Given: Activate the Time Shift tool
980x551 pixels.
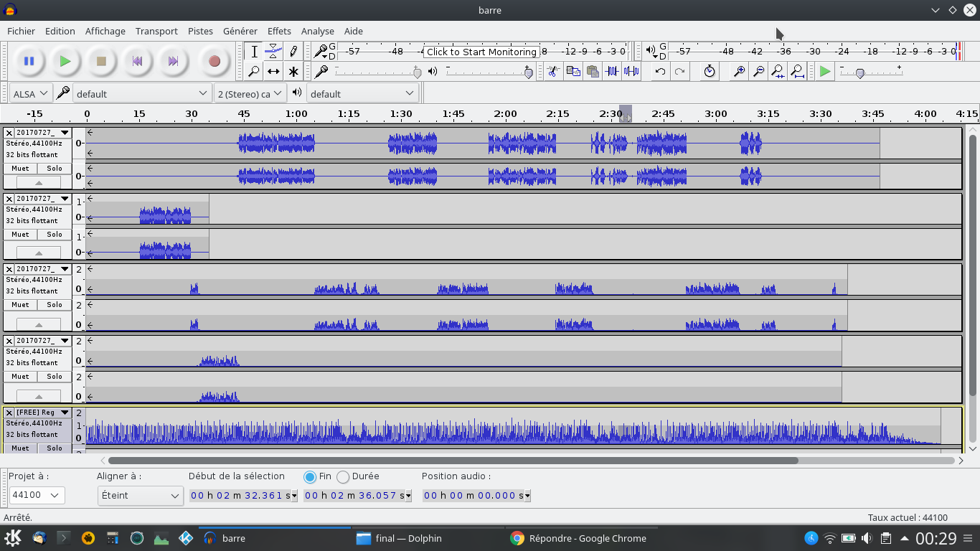Looking at the screenshot, I should (273, 72).
